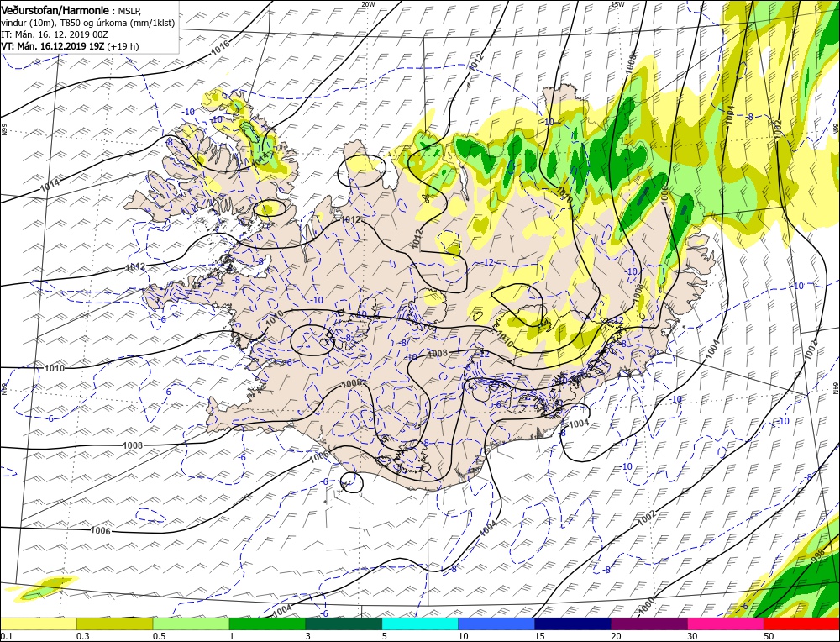Click the 'vindur (10m), T850 og úrkoma' text
This screenshot has width=840, height=642.
click(65, 23)
